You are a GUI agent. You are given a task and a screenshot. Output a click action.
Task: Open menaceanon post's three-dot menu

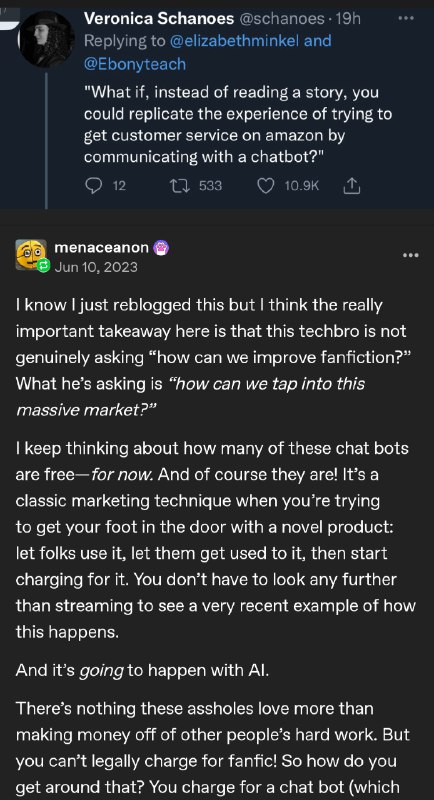point(411,255)
